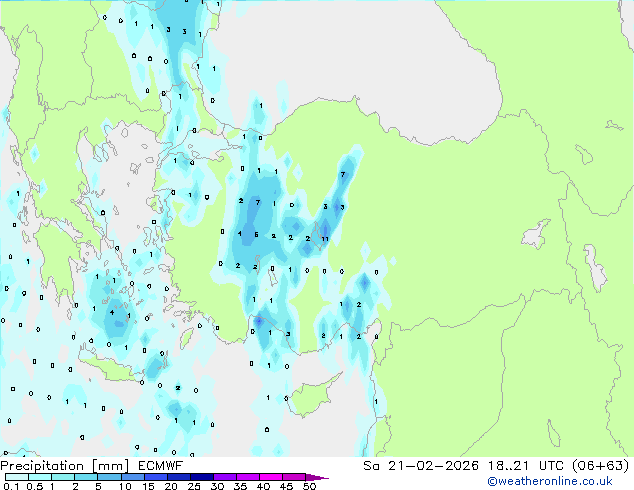Pick the 10–15 mm legend color box
This screenshot has width=634, height=490.
click(x=132, y=477)
